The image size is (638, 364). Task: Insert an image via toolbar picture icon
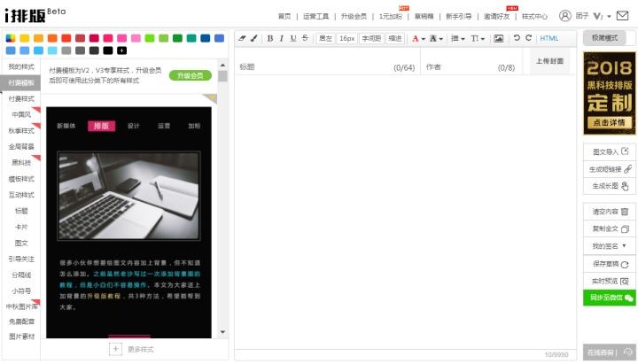(x=498, y=38)
